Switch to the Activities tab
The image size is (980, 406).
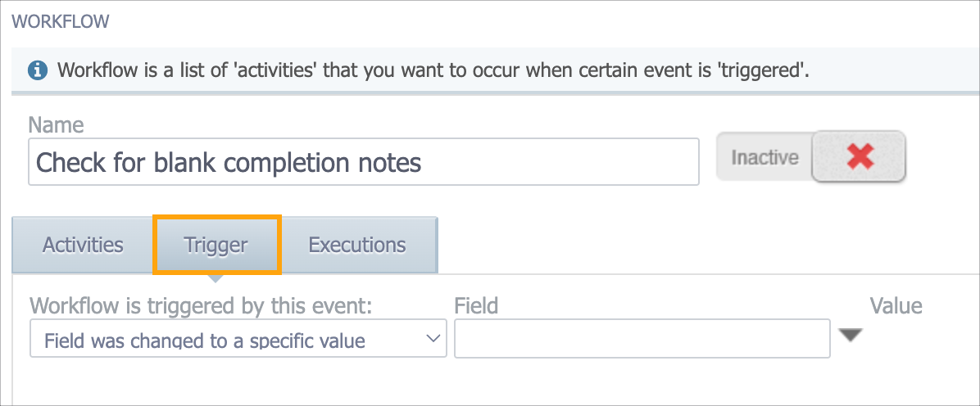(83, 245)
